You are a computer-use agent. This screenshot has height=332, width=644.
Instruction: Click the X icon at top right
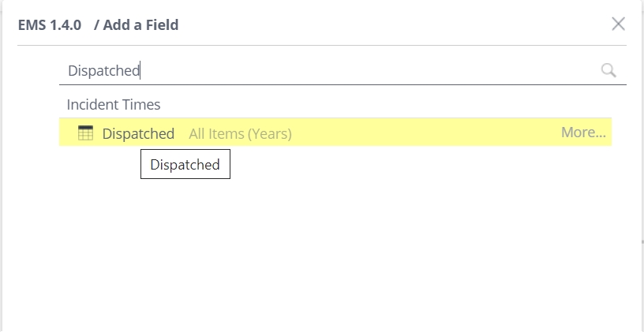point(618,24)
